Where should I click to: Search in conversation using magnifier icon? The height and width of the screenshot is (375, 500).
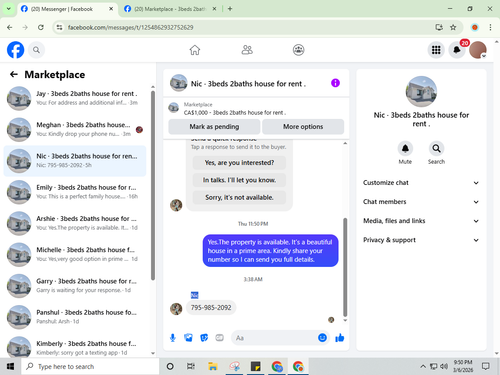[436, 149]
